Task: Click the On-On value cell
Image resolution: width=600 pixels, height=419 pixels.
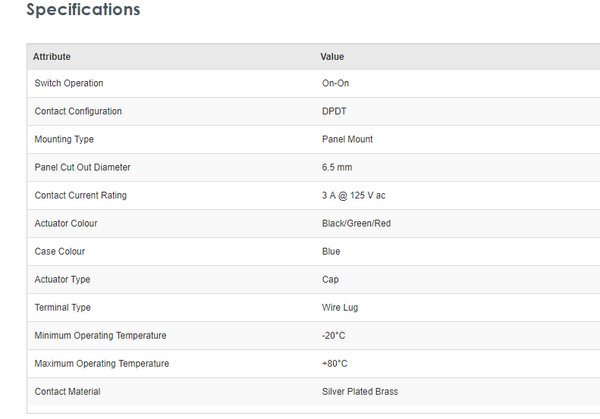Action: 335,83
